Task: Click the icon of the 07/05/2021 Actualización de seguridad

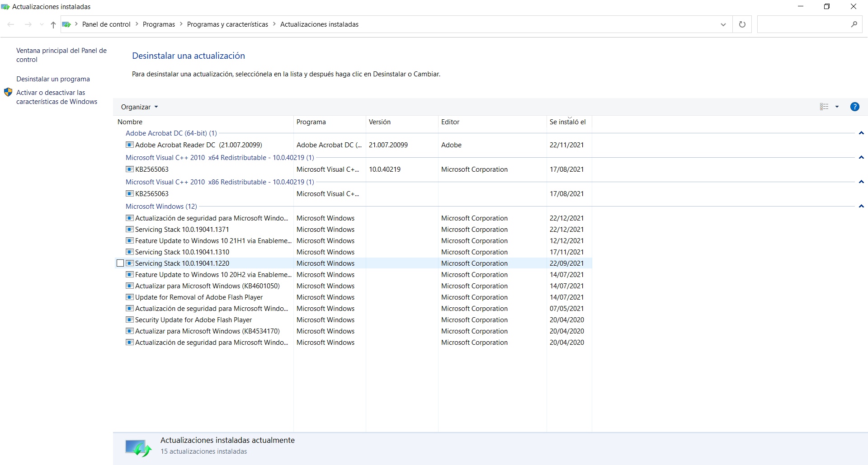Action: coord(130,309)
